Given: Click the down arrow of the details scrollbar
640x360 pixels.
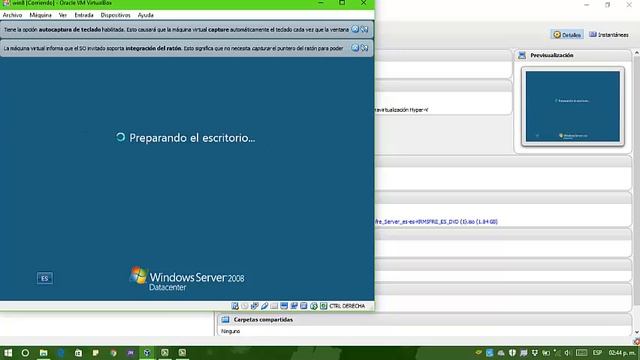Looking at the screenshot, I should pos(637,332).
